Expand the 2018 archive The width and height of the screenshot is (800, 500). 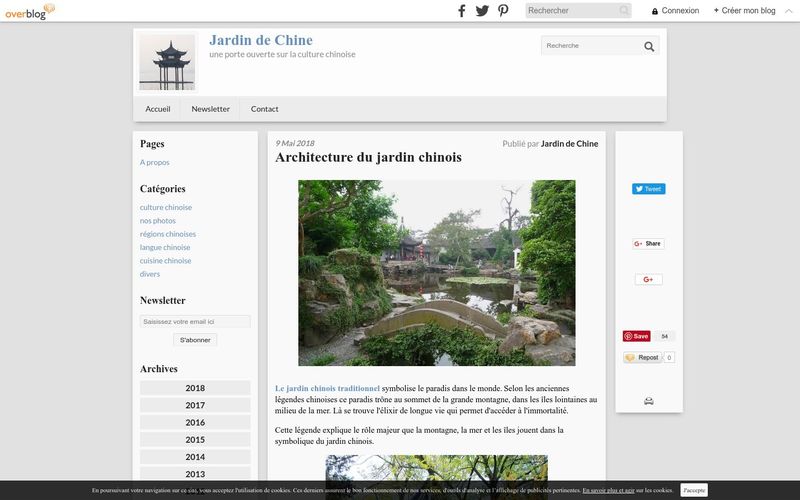click(x=195, y=388)
